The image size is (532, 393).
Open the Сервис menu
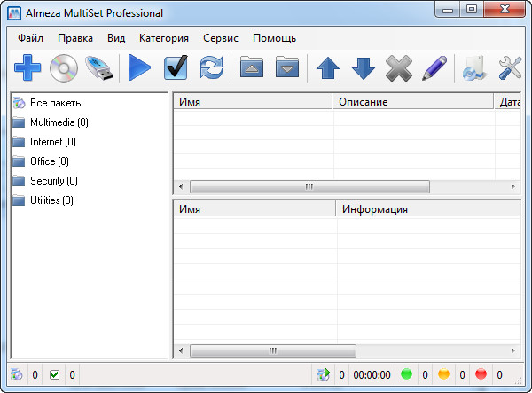tap(220, 38)
